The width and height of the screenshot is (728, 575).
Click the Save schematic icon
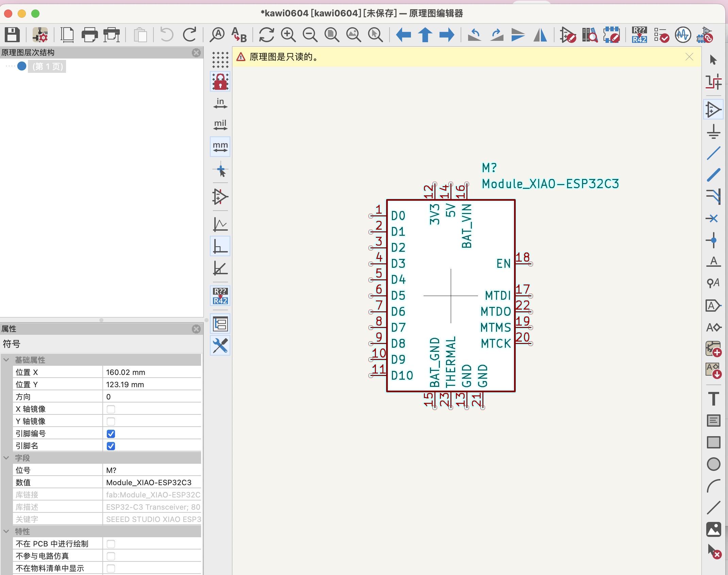(12, 34)
